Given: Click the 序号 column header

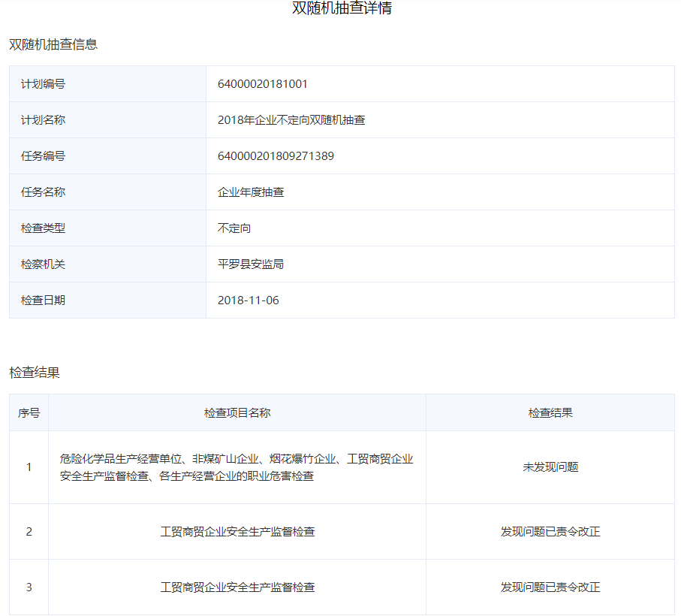Looking at the screenshot, I should (29, 413).
